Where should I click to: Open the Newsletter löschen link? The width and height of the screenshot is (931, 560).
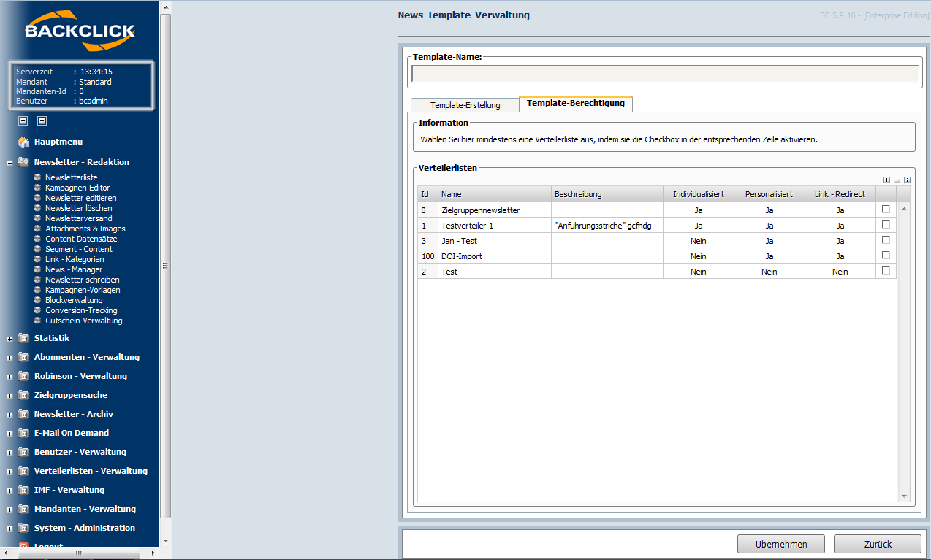(78, 208)
